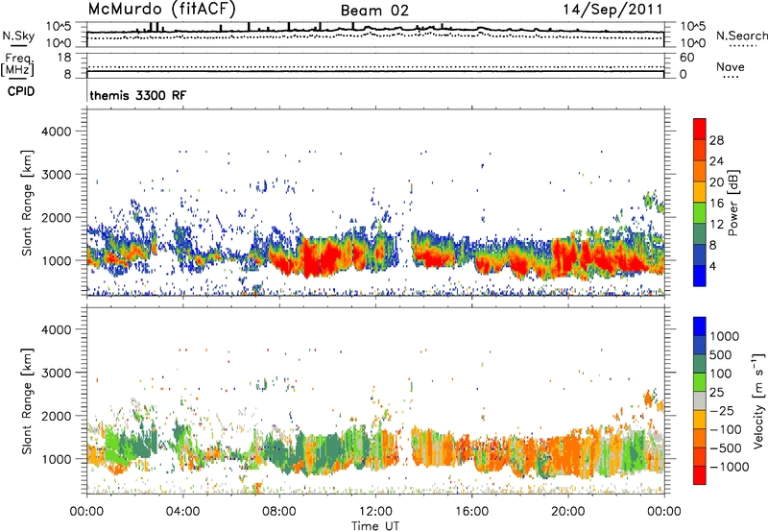The height and width of the screenshot is (532, 768).
Task: Click the red top segment of Power colorbar
Action: [x=700, y=129]
